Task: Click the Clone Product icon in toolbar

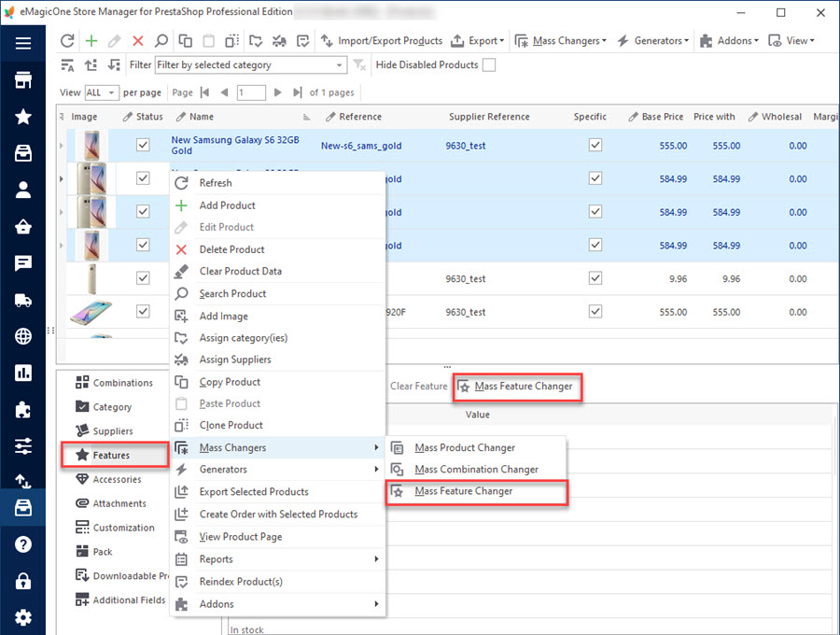Action: [x=231, y=41]
